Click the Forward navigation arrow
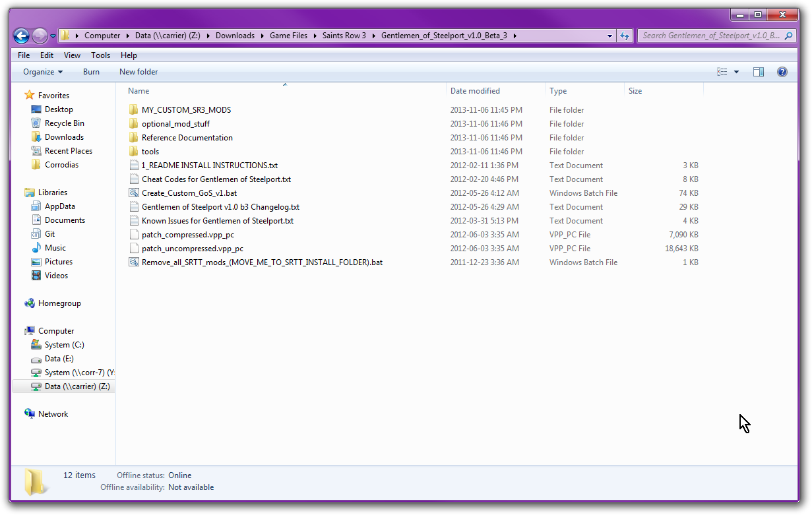This screenshot has width=812, height=515. [x=40, y=36]
